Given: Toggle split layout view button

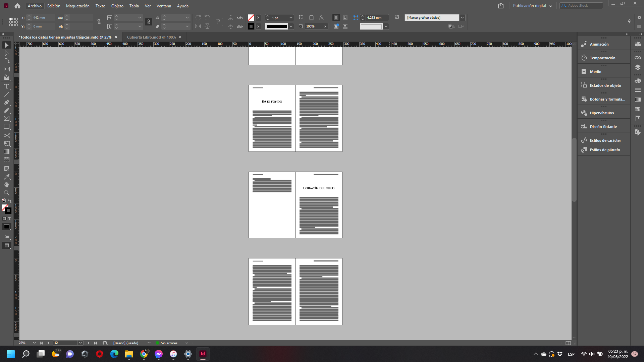Looking at the screenshot, I should 568,343.
